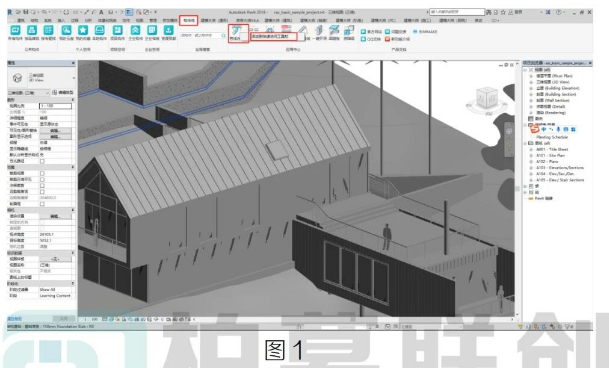Click the 登录 sign-in button in title bar
Viewport: 609px width, 368px height.
pos(518,12)
